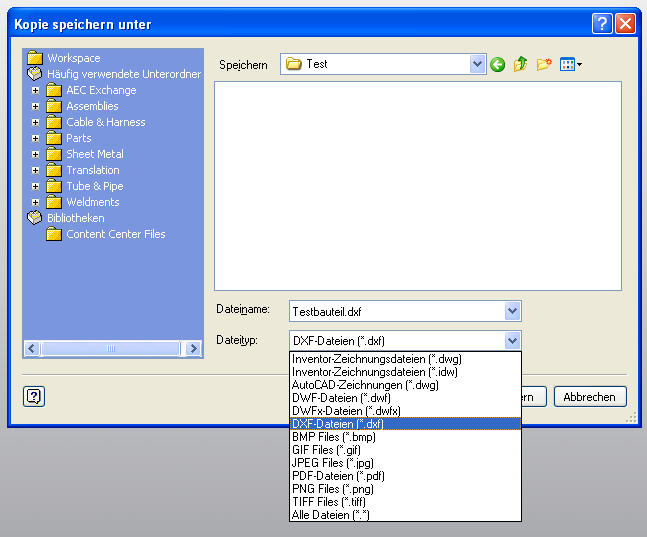This screenshot has width=647, height=537.
Task: Open the Bibliotheken library icon
Action: 35,218
